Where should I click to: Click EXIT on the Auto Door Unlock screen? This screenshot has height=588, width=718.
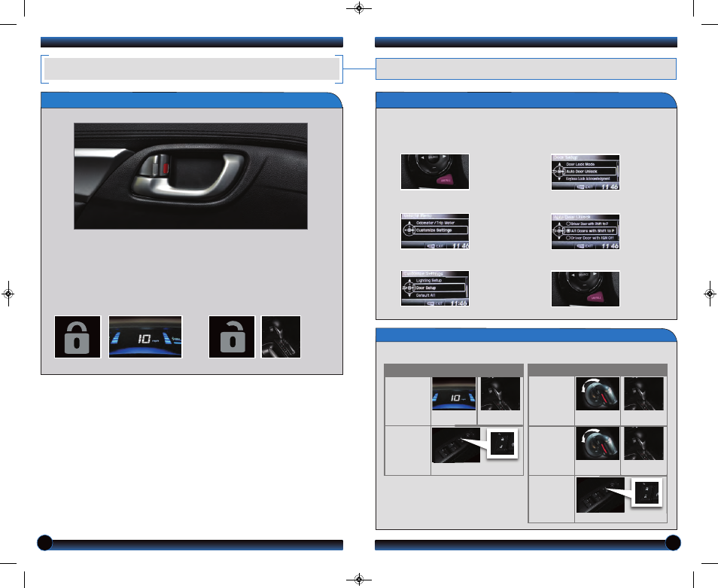click(x=586, y=246)
